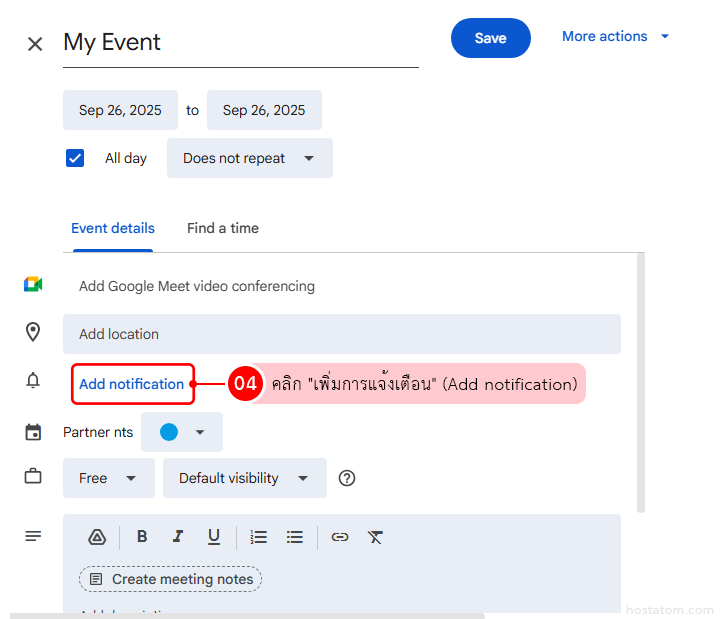Open the blue calendar color picker
This screenshot has height=619, width=720.
pos(182,432)
